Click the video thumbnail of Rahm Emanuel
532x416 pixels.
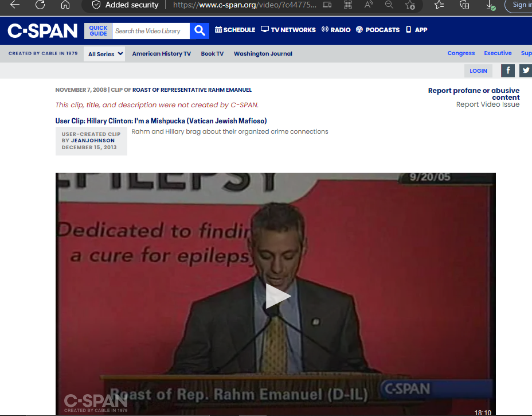276,293
